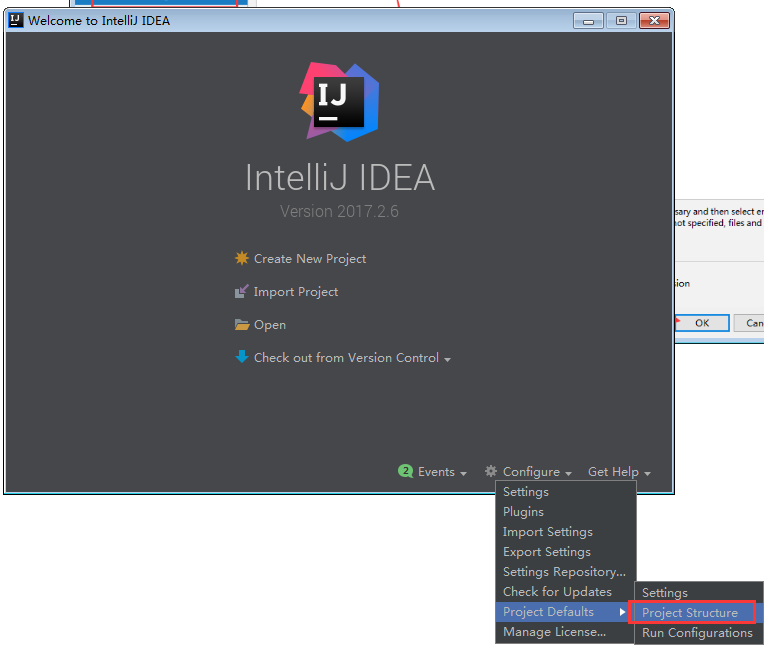Create New Project

[x=310, y=259]
